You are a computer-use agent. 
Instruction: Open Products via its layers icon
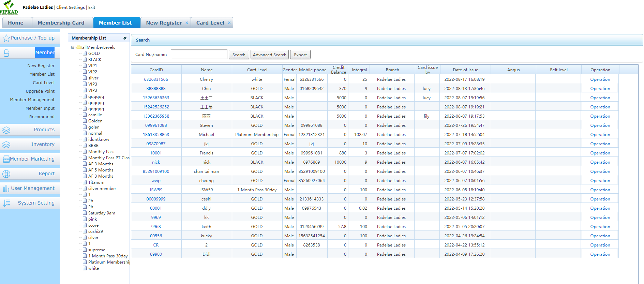[6, 130]
